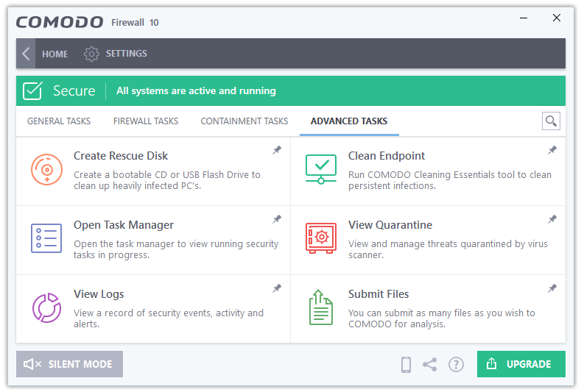Open the Open Task Manager title
This screenshot has height=392, width=581.
coord(124,225)
